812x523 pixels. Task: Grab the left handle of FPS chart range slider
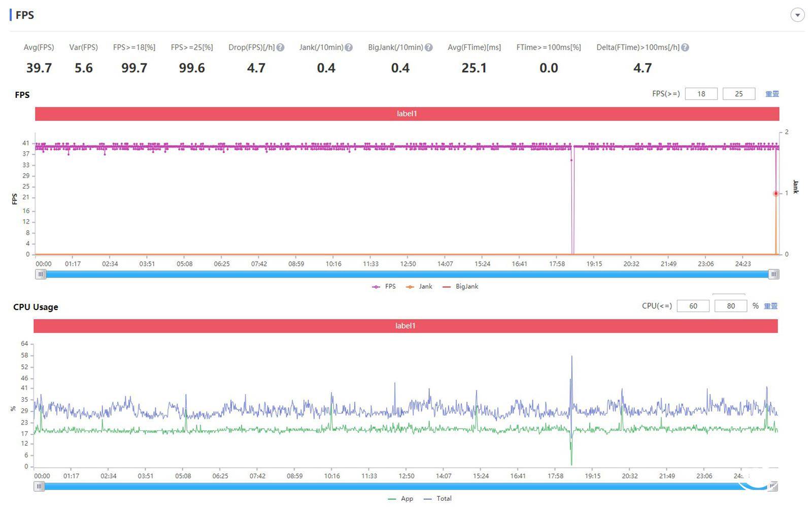41,274
